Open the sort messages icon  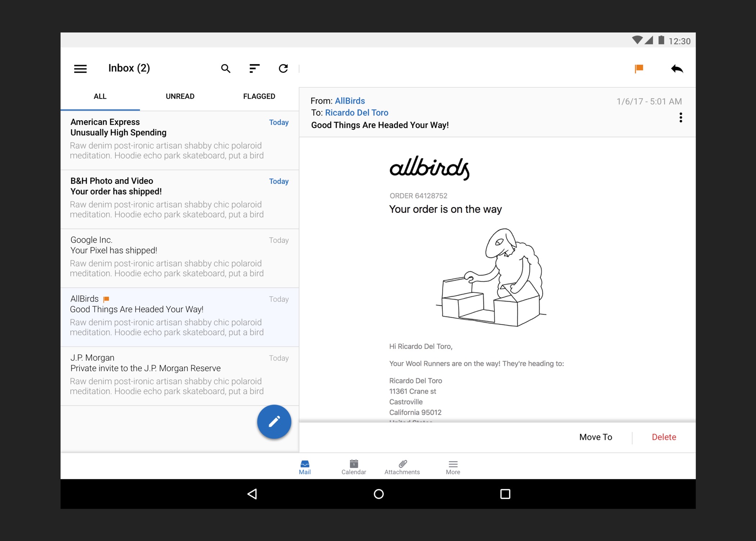254,68
